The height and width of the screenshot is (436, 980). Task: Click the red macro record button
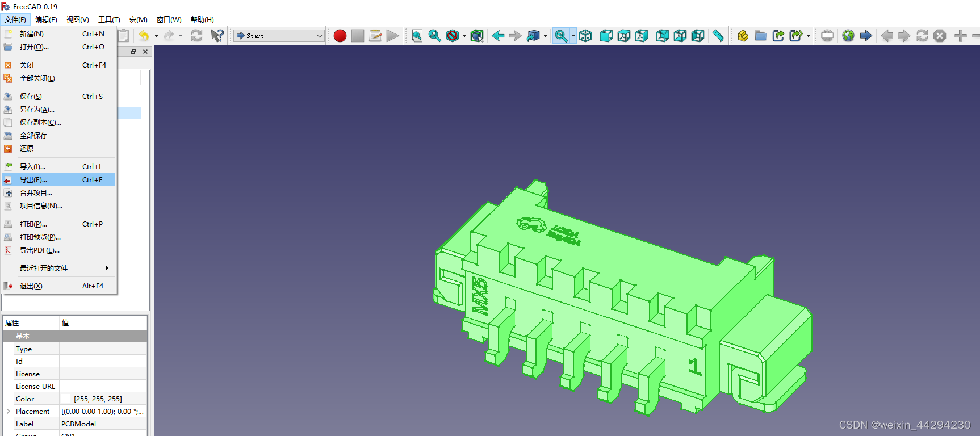click(x=340, y=36)
